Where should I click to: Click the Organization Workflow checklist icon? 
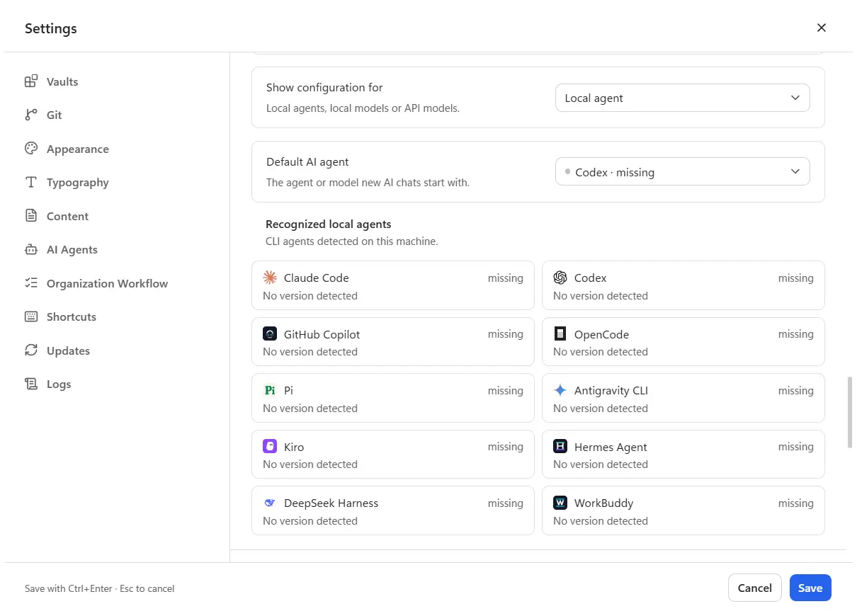click(31, 283)
